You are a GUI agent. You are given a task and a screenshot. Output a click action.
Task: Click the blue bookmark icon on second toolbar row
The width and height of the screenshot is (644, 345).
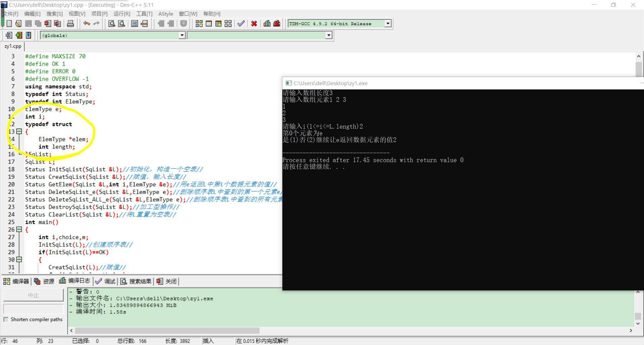29,35
